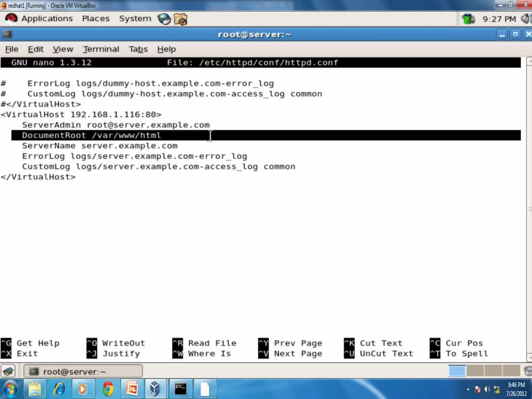Click the highlighted DocumentRoot line

click(x=91, y=135)
